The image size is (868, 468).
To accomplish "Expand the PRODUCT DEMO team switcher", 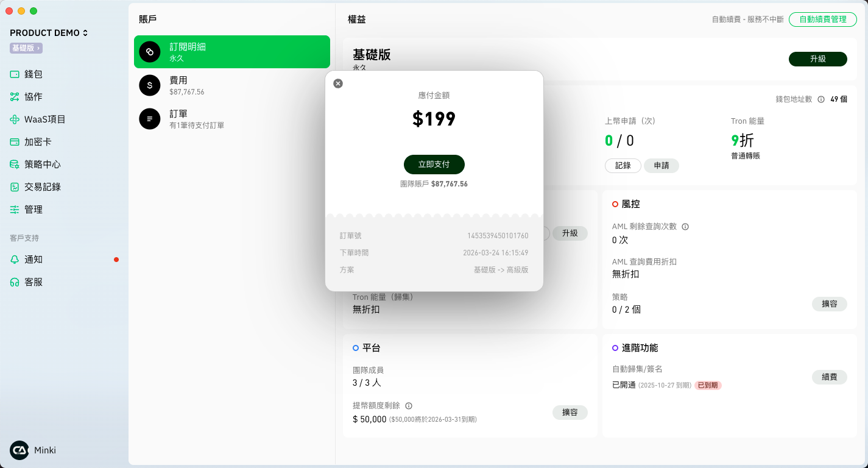I will click(85, 33).
